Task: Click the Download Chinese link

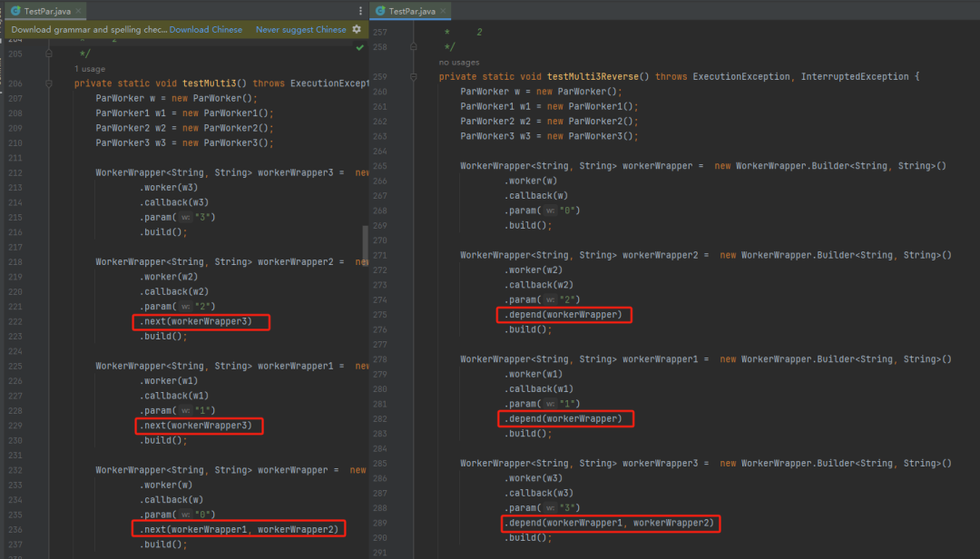Action: pyautogui.click(x=206, y=29)
